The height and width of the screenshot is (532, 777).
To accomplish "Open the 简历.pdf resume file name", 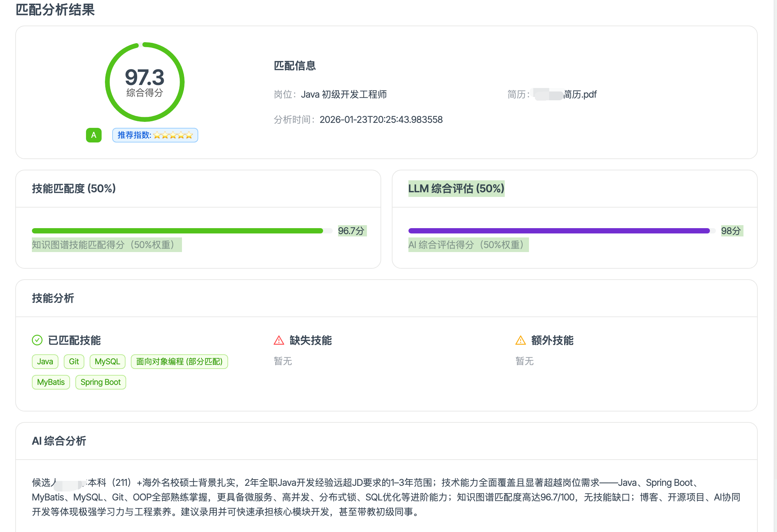I will click(580, 95).
